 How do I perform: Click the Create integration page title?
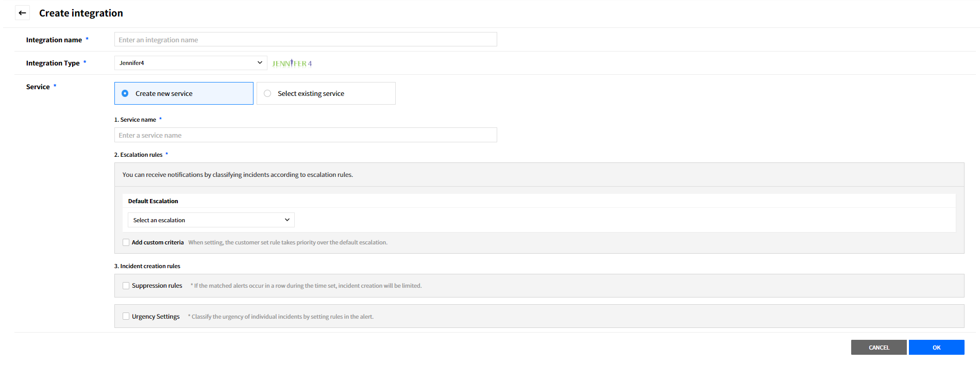(81, 13)
